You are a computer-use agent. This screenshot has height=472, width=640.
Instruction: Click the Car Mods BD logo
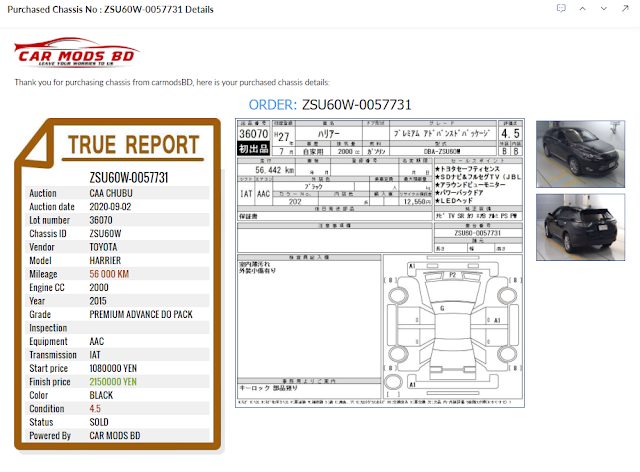click(77, 52)
